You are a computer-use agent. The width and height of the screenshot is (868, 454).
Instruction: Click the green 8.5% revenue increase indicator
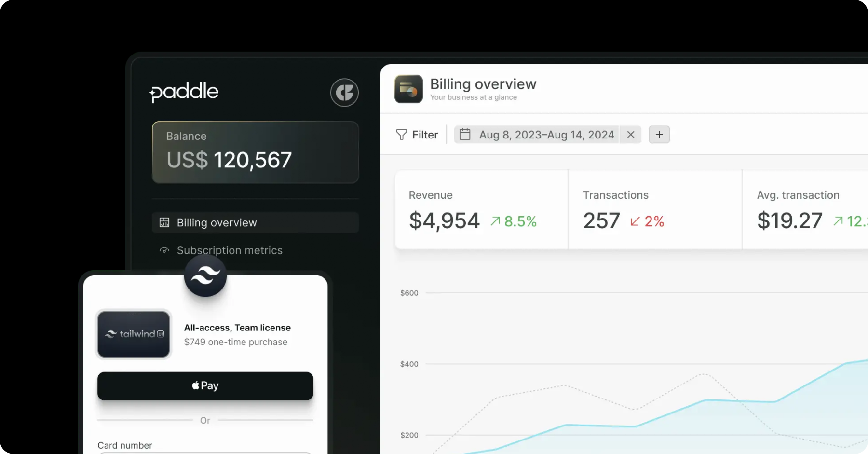[x=514, y=221]
